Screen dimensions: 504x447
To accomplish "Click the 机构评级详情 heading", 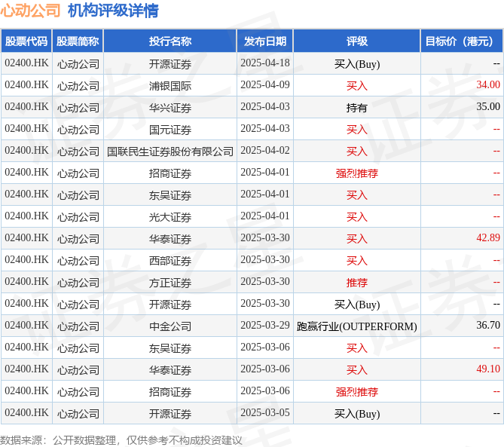I will 113,11.
